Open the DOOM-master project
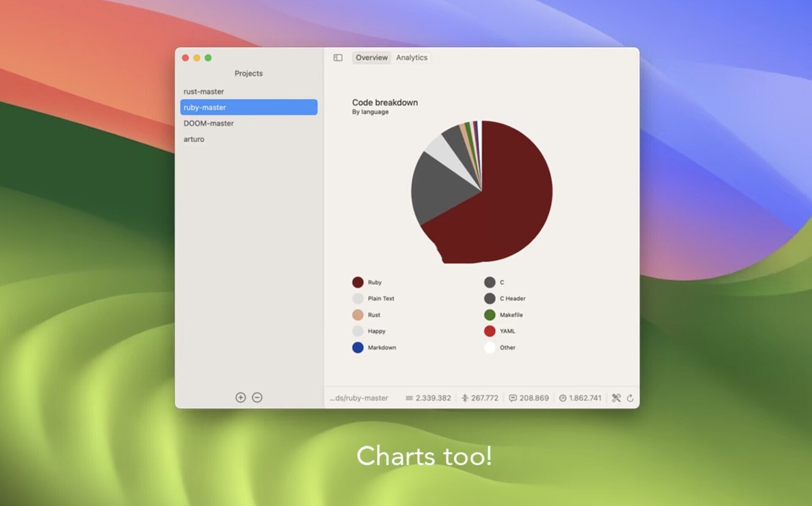The width and height of the screenshot is (812, 506). point(249,123)
